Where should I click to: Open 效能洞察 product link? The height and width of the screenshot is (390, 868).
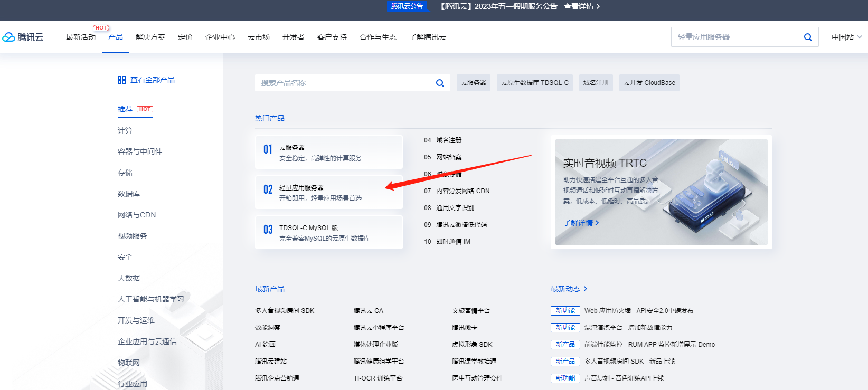point(268,328)
